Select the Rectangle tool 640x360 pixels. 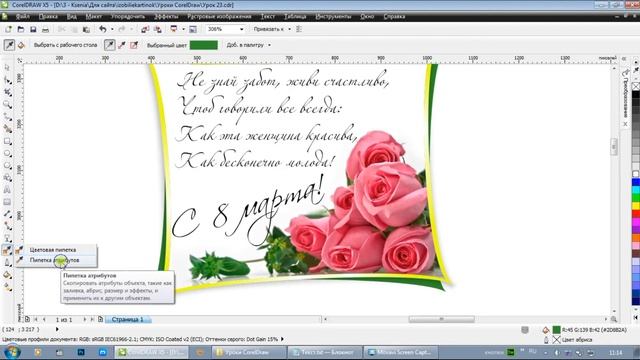point(7,141)
